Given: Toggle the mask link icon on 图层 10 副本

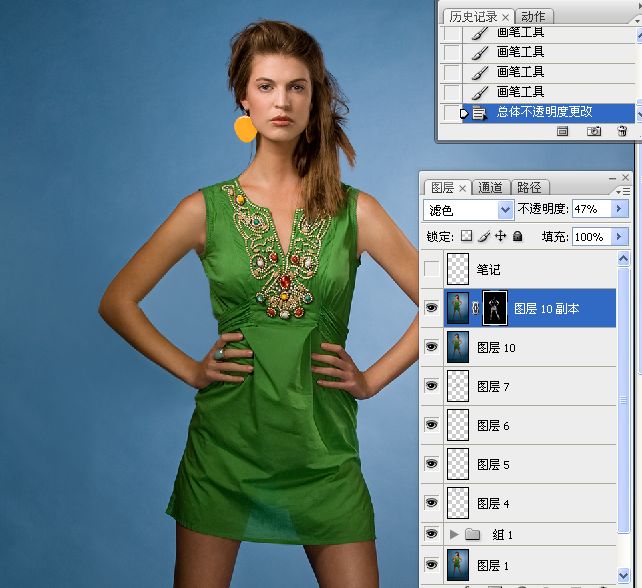Looking at the screenshot, I should [x=475, y=308].
